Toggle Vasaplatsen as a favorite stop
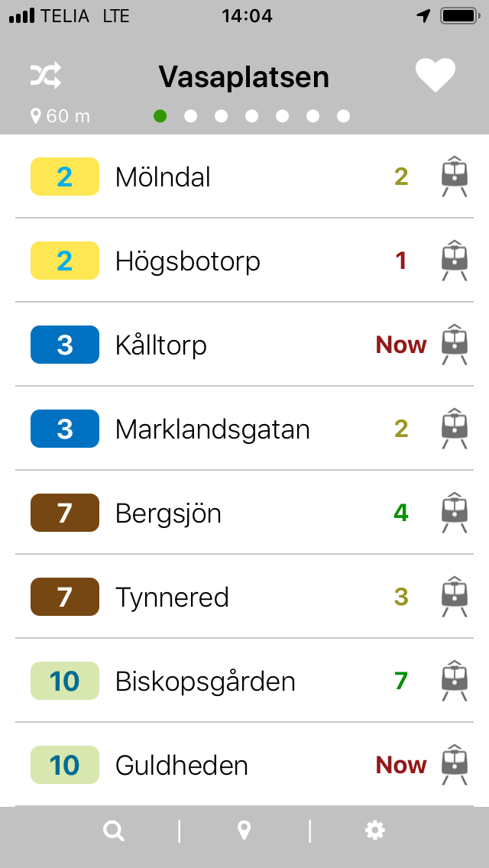This screenshot has height=868, width=489. (436, 74)
